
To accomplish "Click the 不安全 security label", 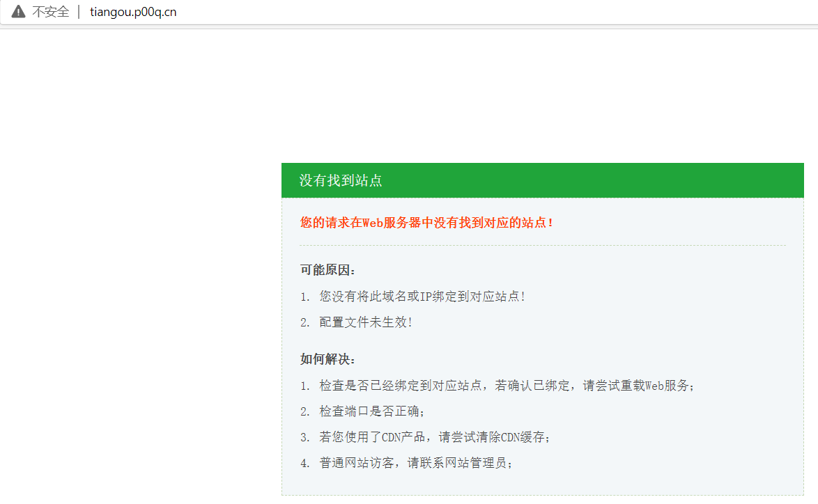I will [51, 11].
